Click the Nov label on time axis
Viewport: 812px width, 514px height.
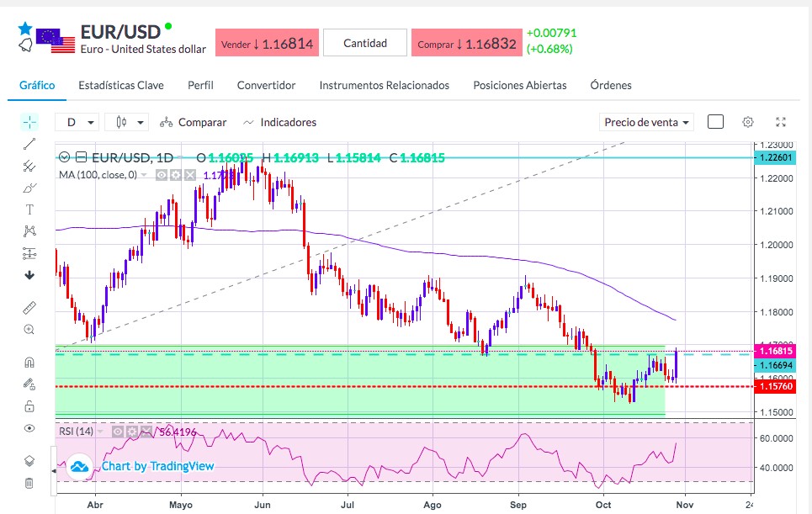click(x=685, y=505)
